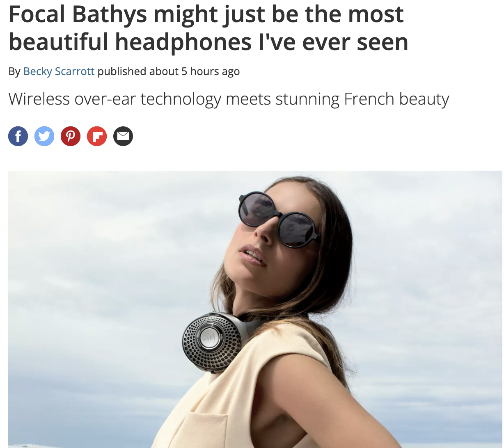Image resolution: width=504 pixels, height=448 pixels.
Task: Click the By label before the author name
Action: (14, 72)
